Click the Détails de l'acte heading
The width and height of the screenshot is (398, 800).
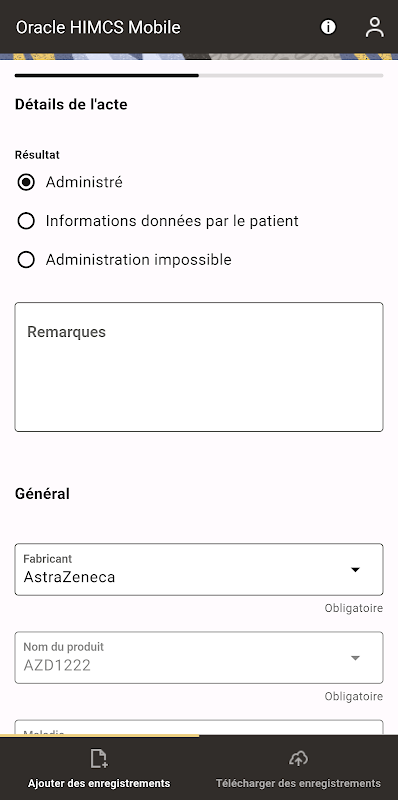coord(71,105)
